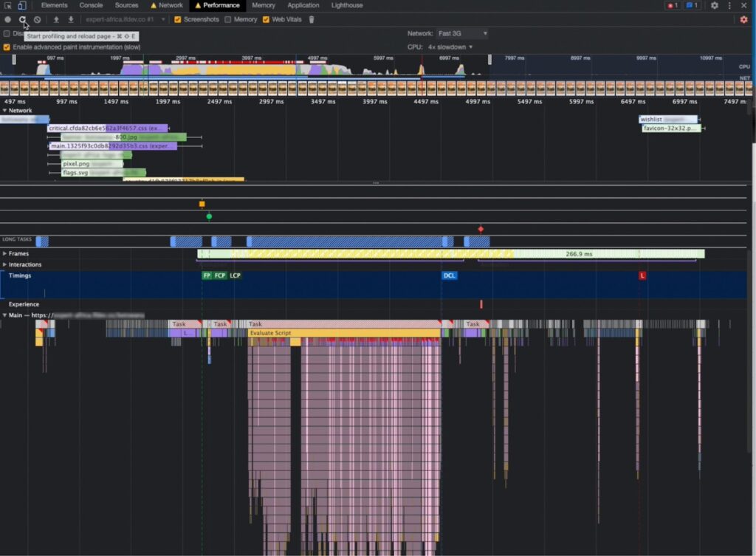Screen dimensions: 756x556
Task: Open the Application tab
Action: (303, 5)
